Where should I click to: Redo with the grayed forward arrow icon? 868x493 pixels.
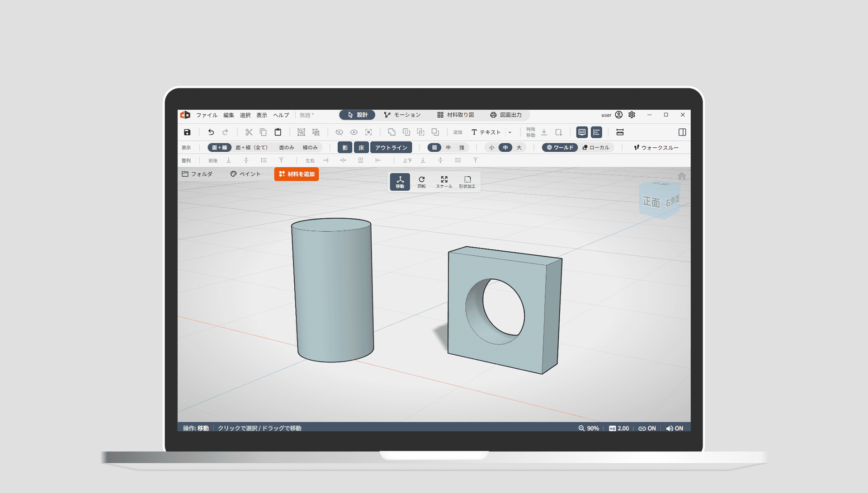225,132
